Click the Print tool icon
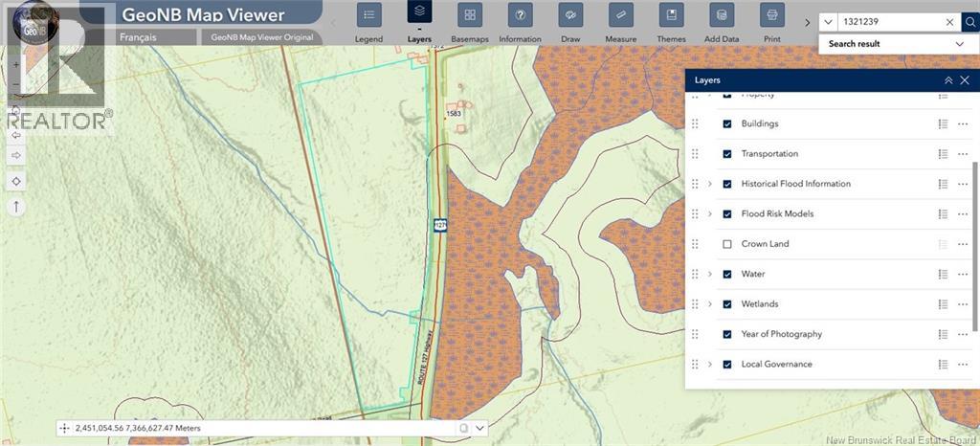The height and width of the screenshot is (446, 980). coord(771,16)
